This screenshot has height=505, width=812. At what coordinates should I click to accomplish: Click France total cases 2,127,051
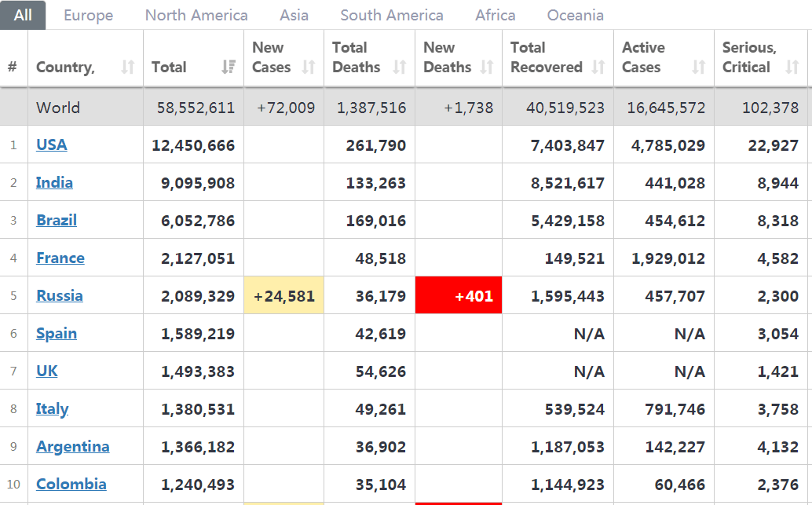click(x=198, y=258)
